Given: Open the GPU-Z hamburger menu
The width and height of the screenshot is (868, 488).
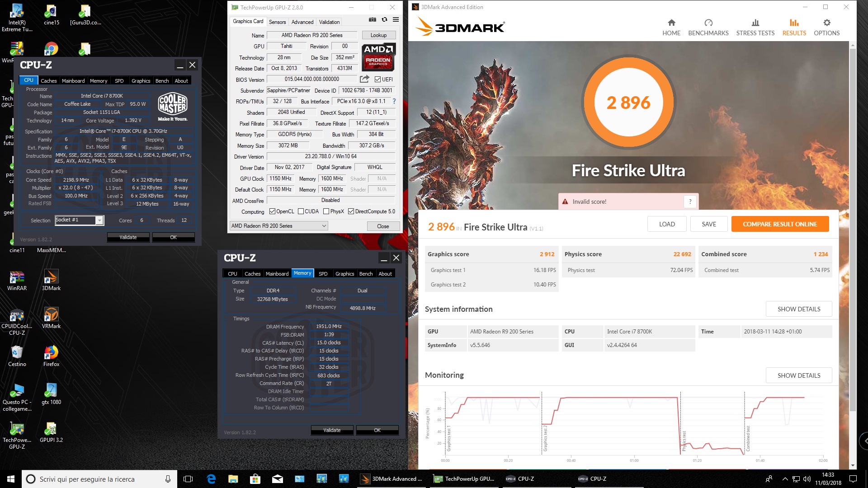Looking at the screenshot, I should click(x=396, y=20).
